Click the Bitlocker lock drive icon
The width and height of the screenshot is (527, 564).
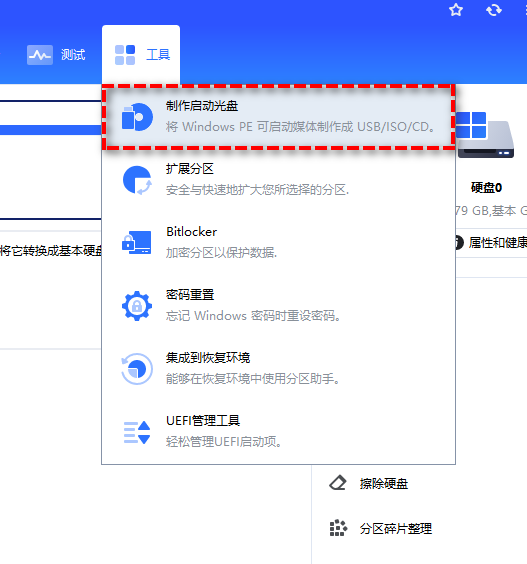(137, 242)
